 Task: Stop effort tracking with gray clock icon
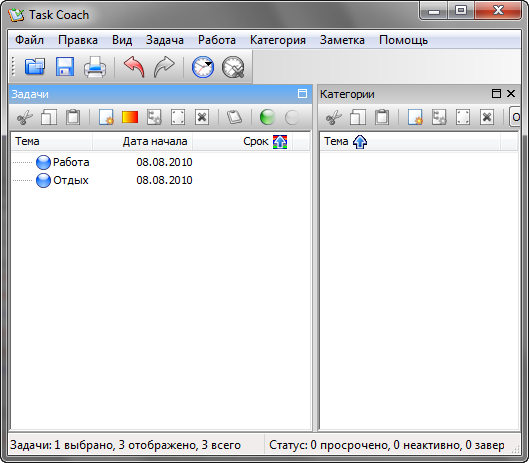(x=233, y=67)
